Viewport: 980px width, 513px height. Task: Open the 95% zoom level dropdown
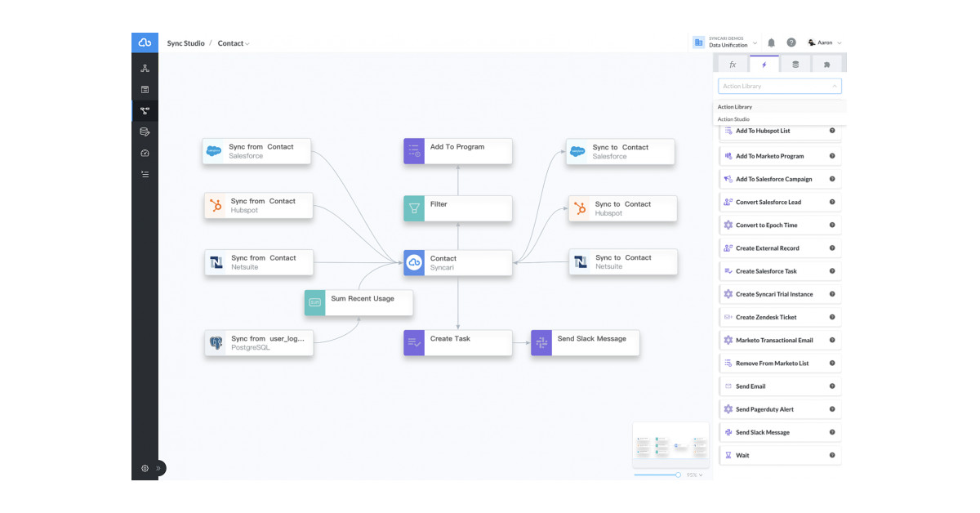tap(694, 475)
